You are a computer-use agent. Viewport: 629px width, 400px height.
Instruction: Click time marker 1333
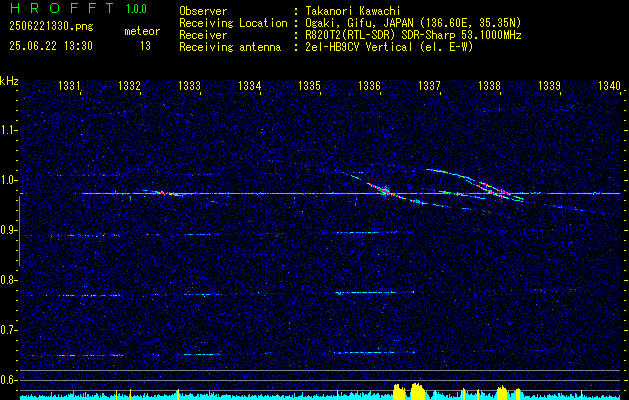pyautogui.click(x=189, y=85)
